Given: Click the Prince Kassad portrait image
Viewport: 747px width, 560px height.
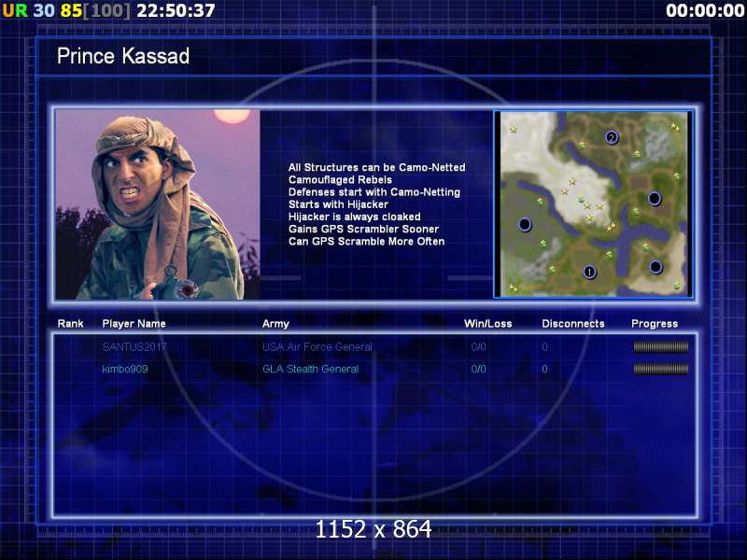Looking at the screenshot, I should 158,204.
